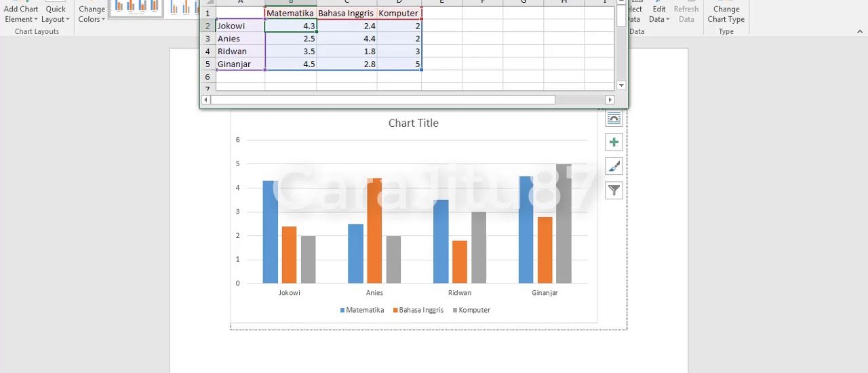Select cell with value 4.5
Image resolution: width=868 pixels, height=373 pixels.
tap(290, 64)
